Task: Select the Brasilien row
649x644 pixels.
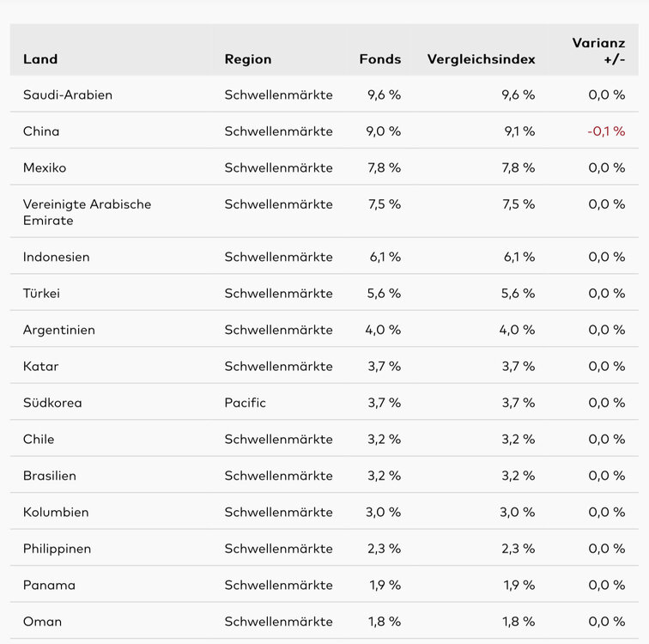Action: click(50, 476)
